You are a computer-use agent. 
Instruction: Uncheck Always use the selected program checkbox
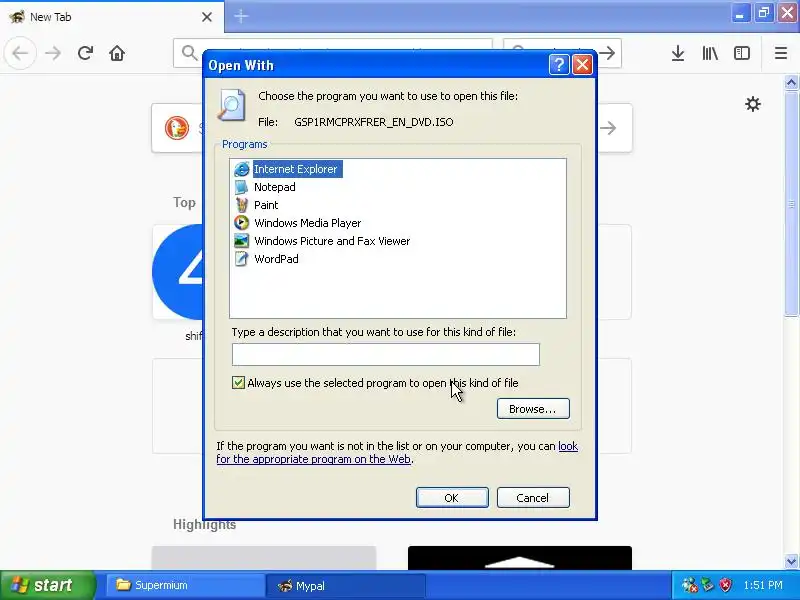(x=238, y=383)
